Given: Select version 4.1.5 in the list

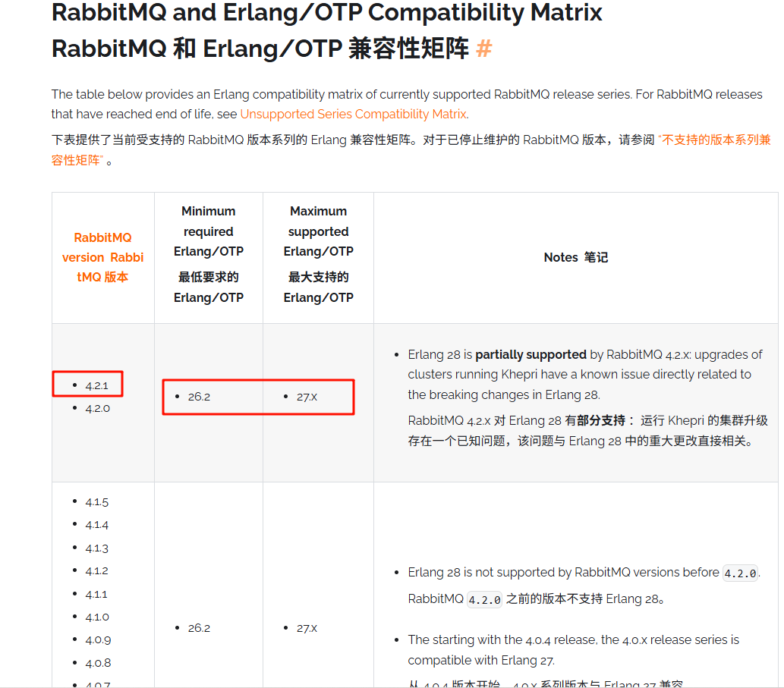Looking at the screenshot, I should 96,502.
